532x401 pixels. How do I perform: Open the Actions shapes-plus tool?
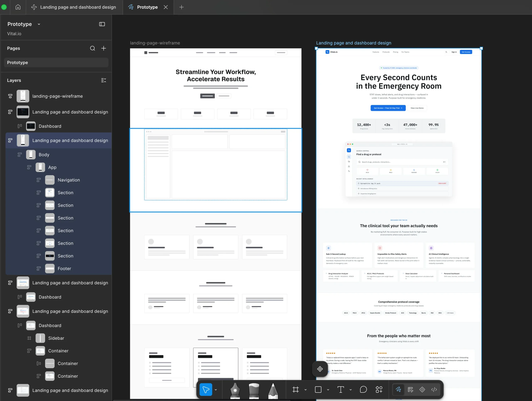pyautogui.click(x=379, y=389)
